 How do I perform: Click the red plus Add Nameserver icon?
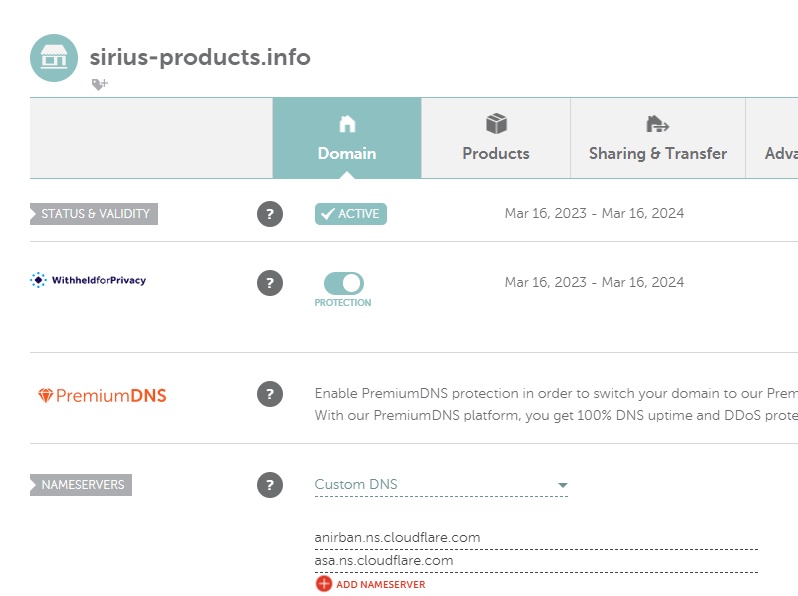click(x=324, y=584)
